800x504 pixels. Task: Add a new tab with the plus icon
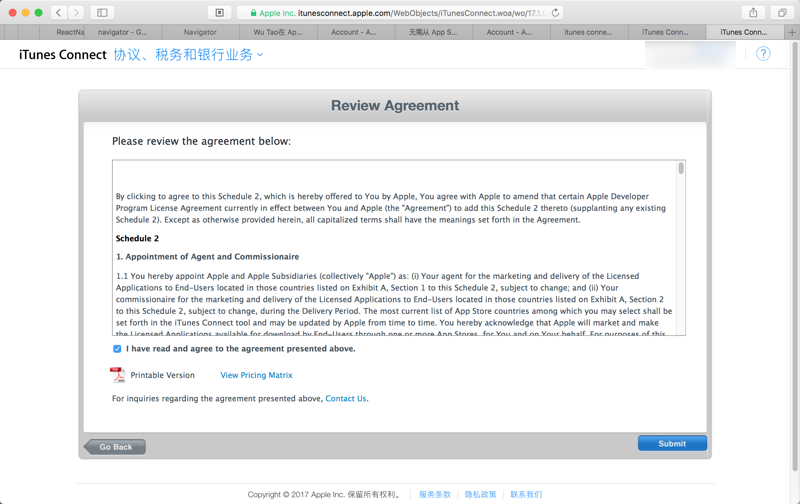click(792, 32)
